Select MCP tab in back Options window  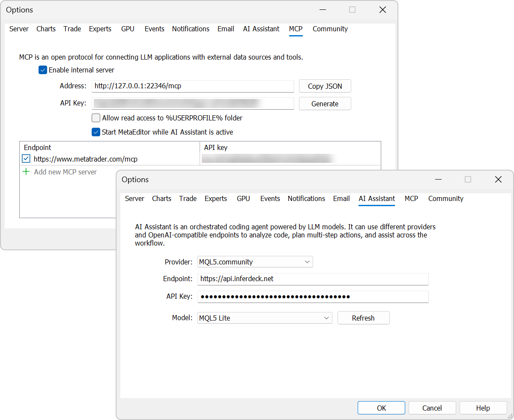pyautogui.click(x=296, y=29)
